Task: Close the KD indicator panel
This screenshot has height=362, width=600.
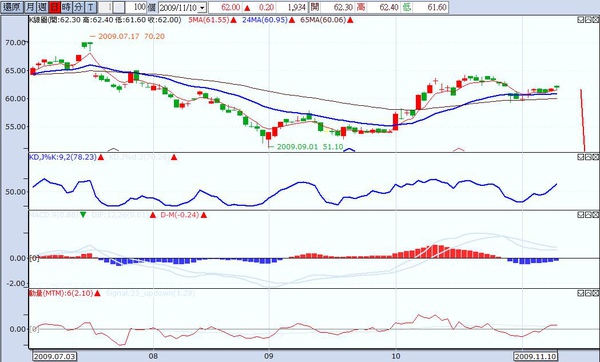Action: coord(595,157)
